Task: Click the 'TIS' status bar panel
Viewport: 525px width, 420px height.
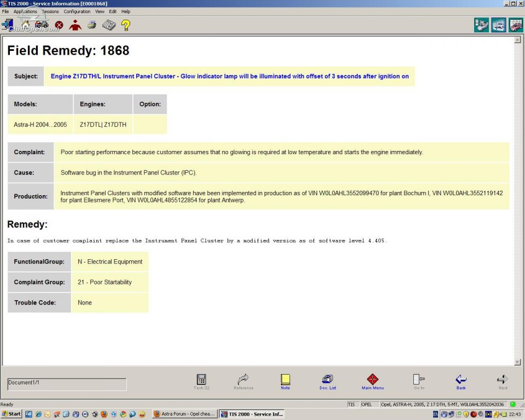Action: click(353, 404)
